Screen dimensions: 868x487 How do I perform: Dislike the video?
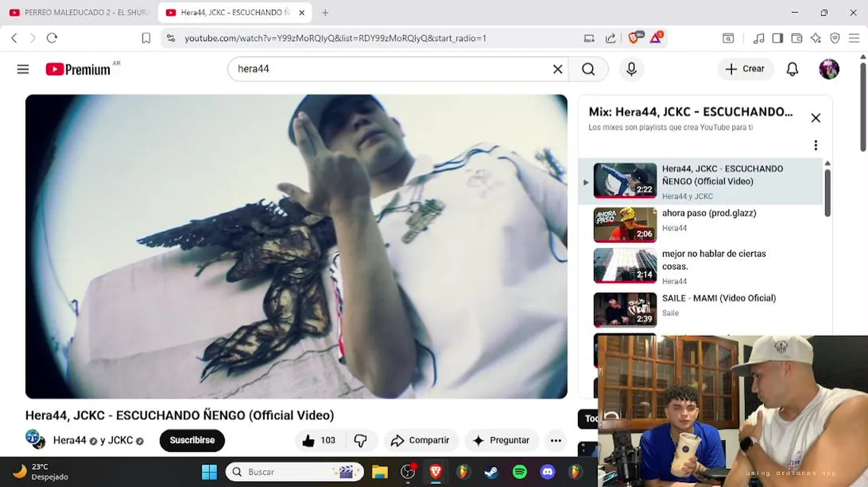(x=360, y=440)
